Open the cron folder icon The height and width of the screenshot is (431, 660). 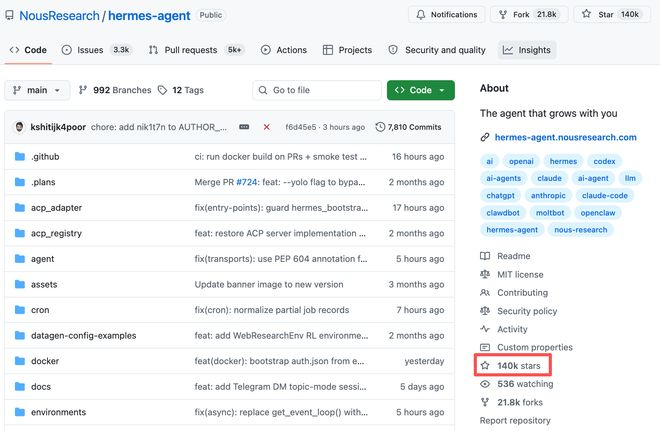[20, 310]
